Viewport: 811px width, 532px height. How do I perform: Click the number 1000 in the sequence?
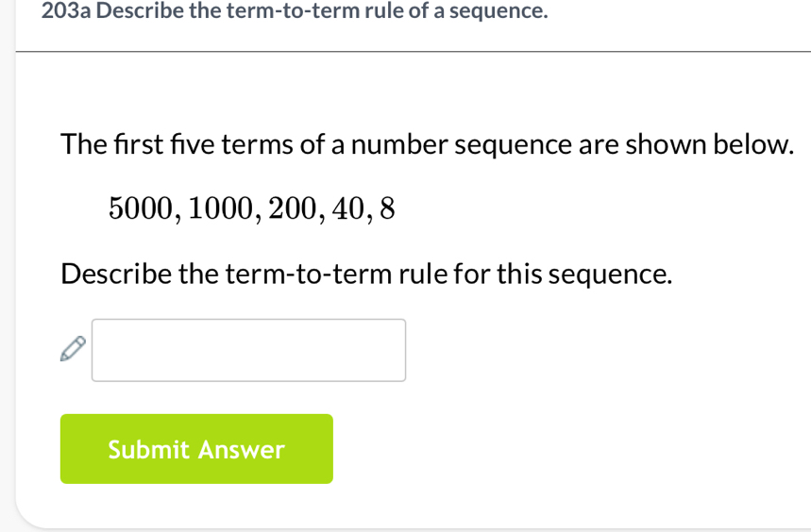(222, 208)
